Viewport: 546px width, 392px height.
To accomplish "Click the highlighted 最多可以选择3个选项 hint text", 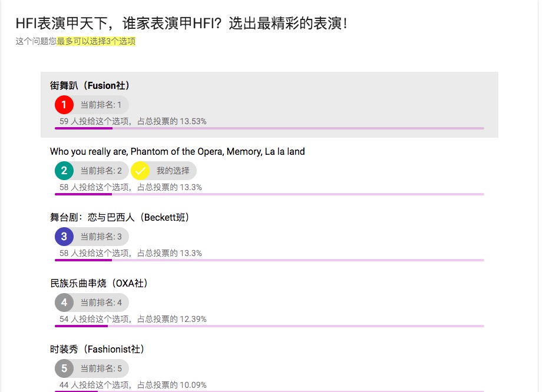I will point(96,41).
